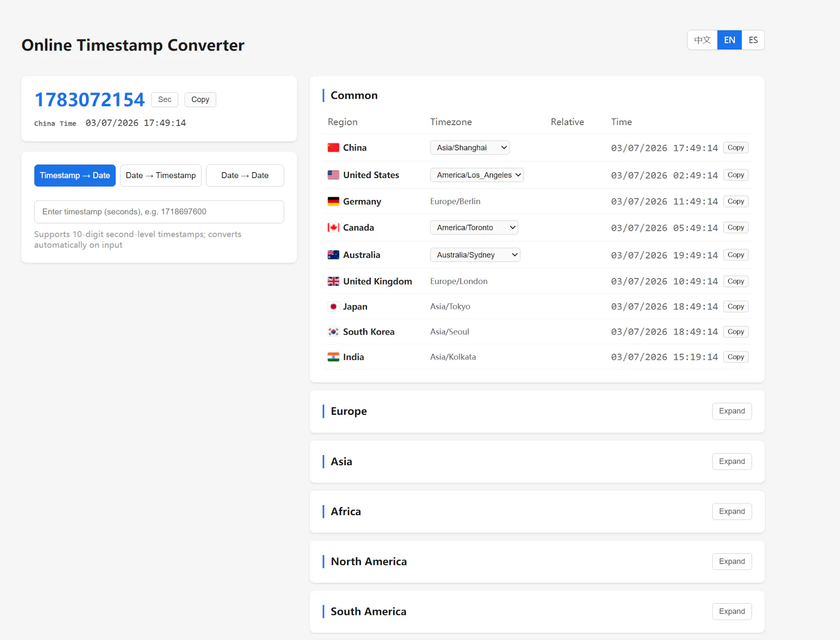The image size is (840, 640).
Task: Click the Europe/London timezone text
Action: click(x=459, y=281)
